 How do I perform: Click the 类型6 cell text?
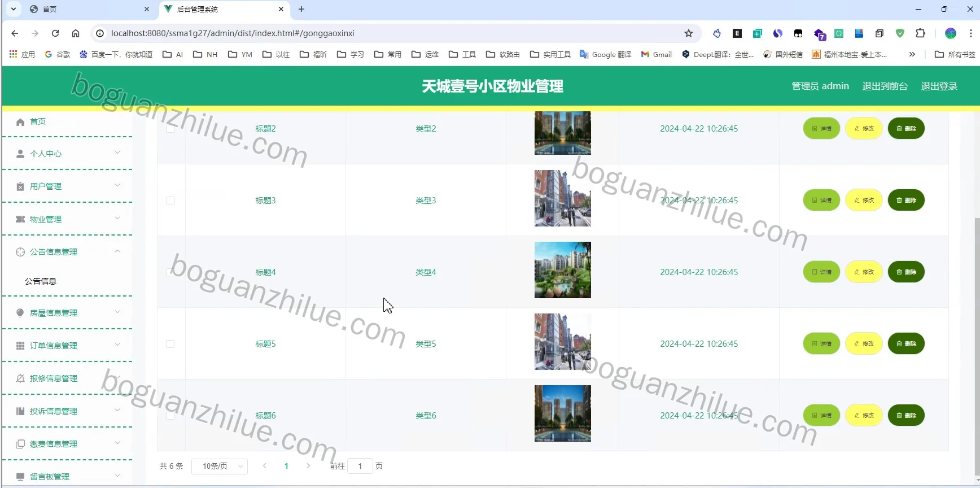click(426, 416)
